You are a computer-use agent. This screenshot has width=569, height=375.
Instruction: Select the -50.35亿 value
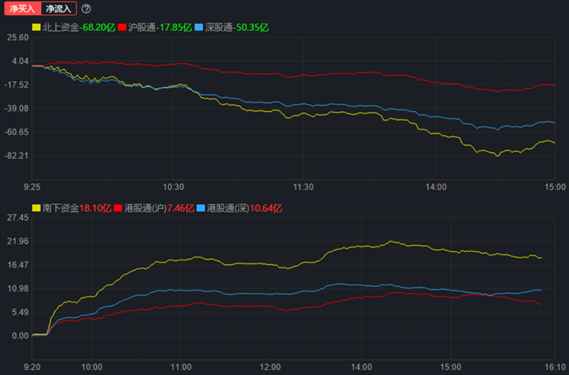coord(251,27)
